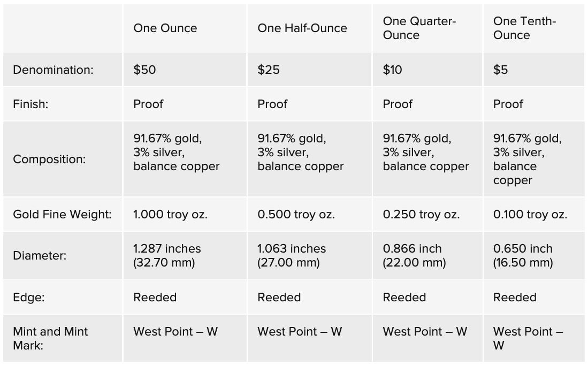Select the Edge row label

pyautogui.click(x=29, y=298)
